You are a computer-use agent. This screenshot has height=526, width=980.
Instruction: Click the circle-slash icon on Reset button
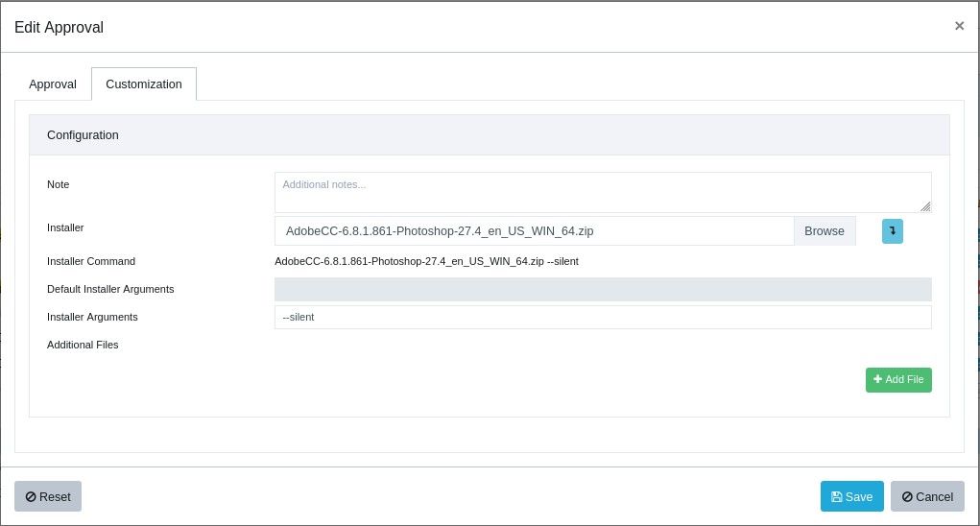31,497
